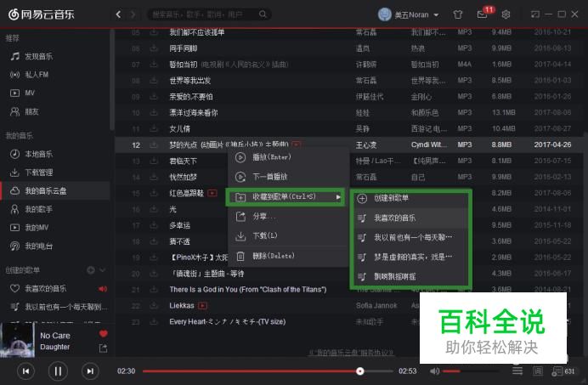Select the last playlist in the submenu
Viewport: 588px width, 385px height.
pyautogui.click(x=410, y=277)
